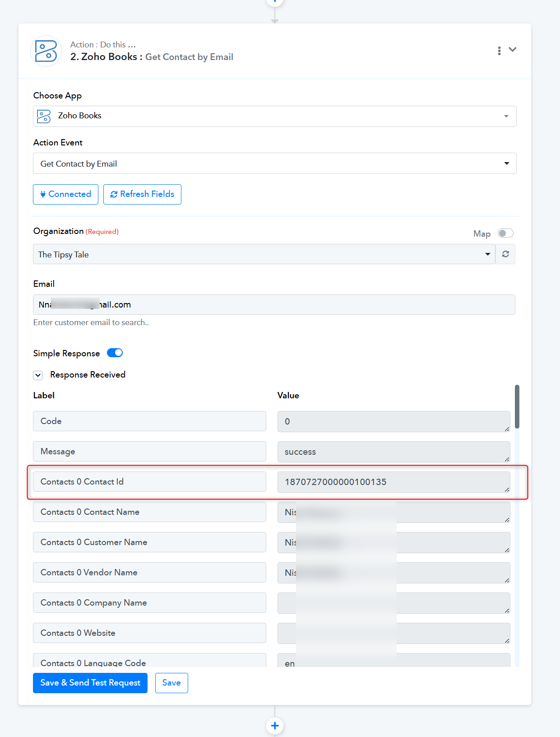Click the Email input field
560x737 pixels.
click(274, 305)
